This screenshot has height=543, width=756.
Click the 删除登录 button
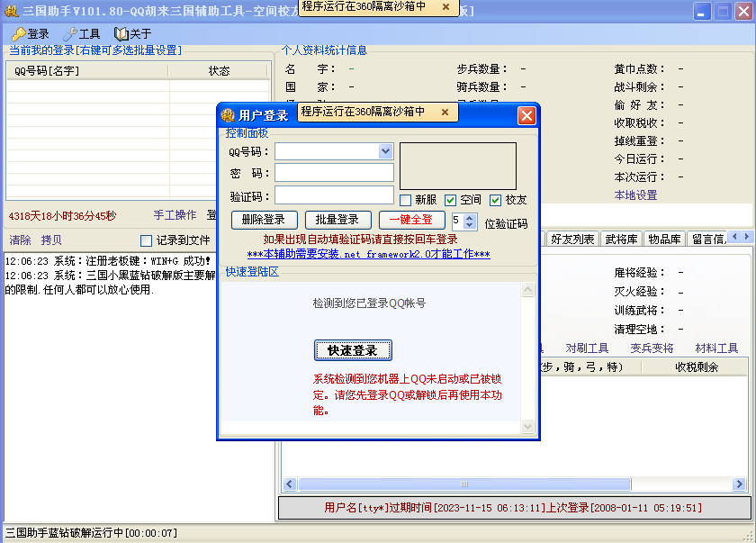click(x=263, y=220)
